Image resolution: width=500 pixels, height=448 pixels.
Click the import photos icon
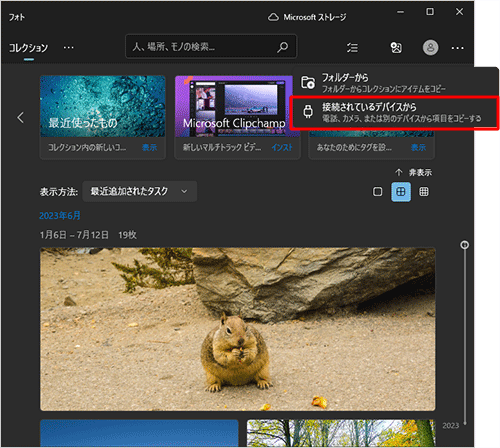click(396, 48)
